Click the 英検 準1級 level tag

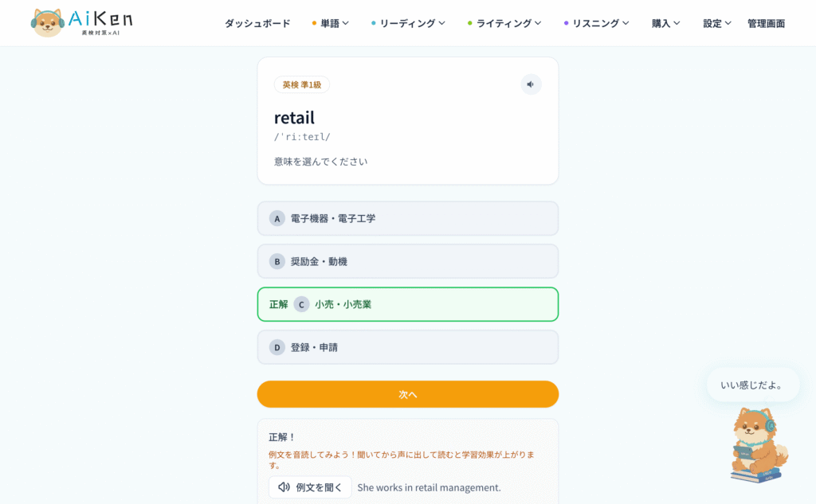tap(302, 84)
